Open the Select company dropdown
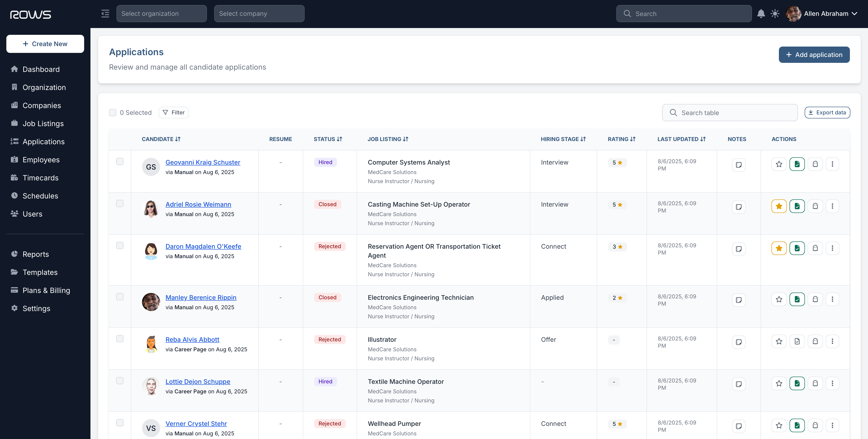868x439 pixels. point(259,14)
